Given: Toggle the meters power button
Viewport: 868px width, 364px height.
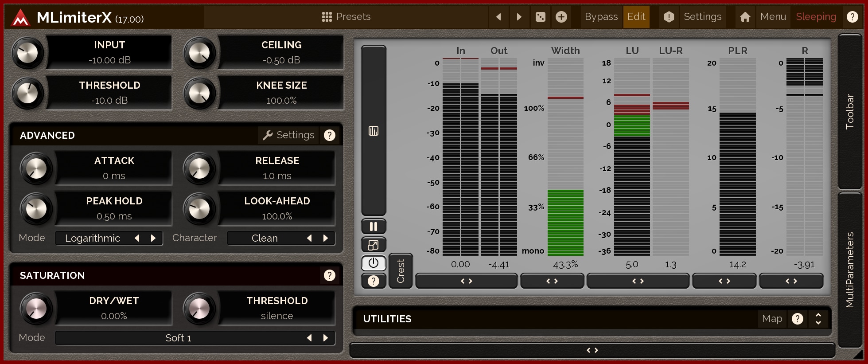Looking at the screenshot, I should pos(374,263).
